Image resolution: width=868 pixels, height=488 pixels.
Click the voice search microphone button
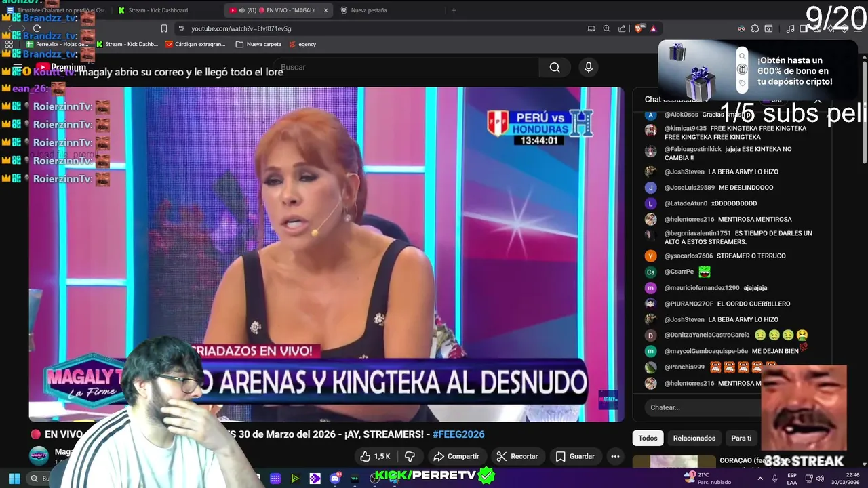[x=588, y=67]
